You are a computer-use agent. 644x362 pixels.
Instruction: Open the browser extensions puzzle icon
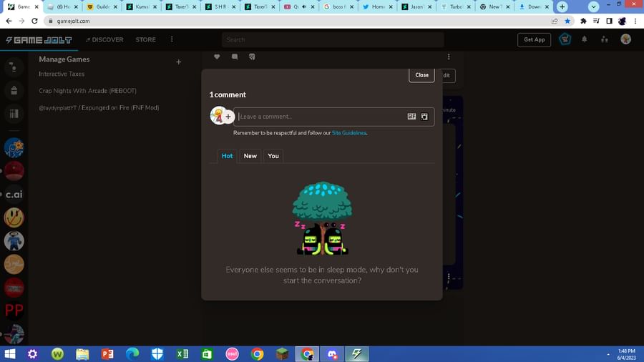[583, 21]
